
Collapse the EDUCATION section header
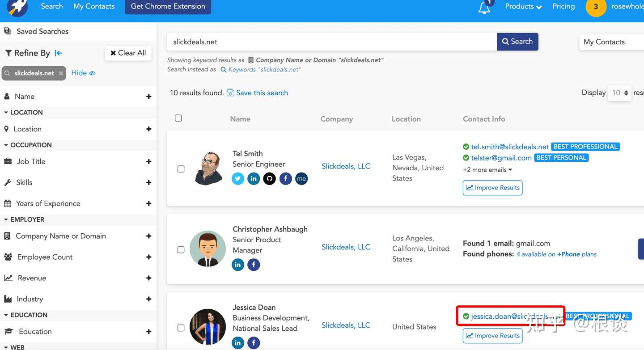[25, 315]
